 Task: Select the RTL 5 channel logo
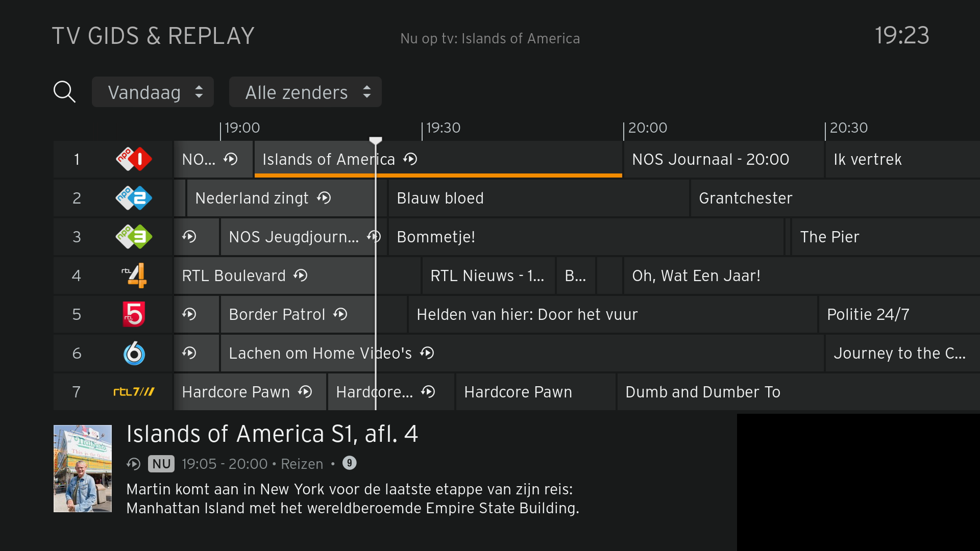[x=134, y=314]
